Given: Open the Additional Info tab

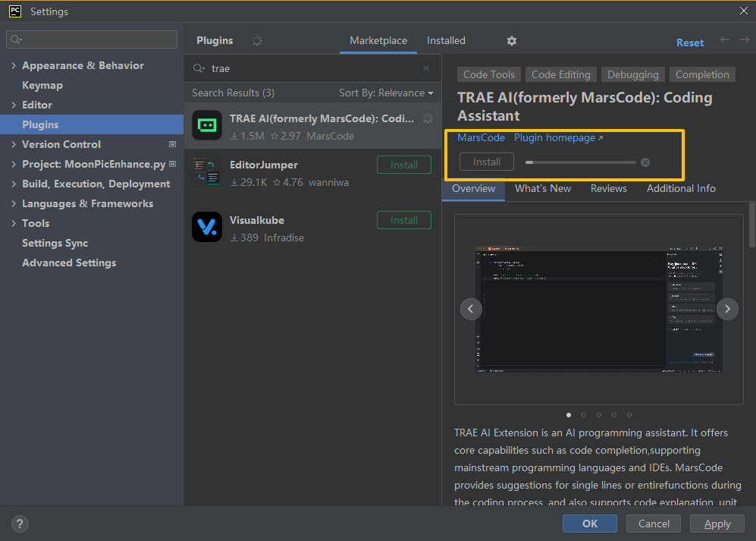Looking at the screenshot, I should click(x=681, y=189).
